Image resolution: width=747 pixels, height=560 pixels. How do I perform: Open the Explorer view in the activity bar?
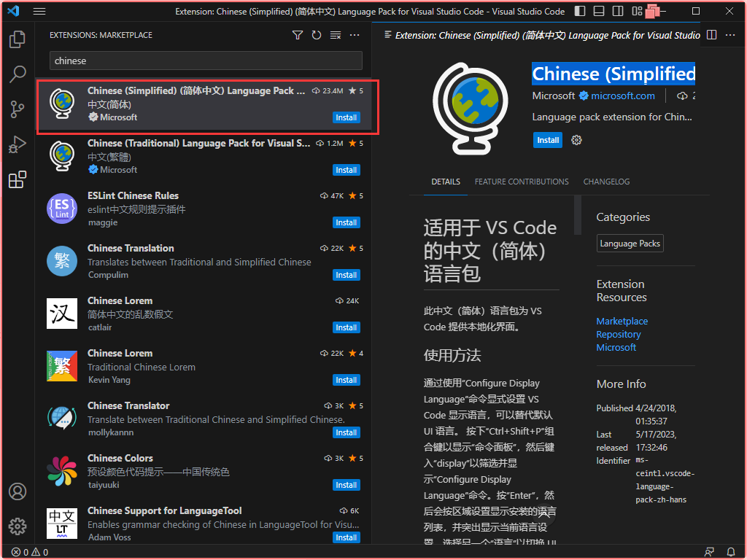[18, 39]
